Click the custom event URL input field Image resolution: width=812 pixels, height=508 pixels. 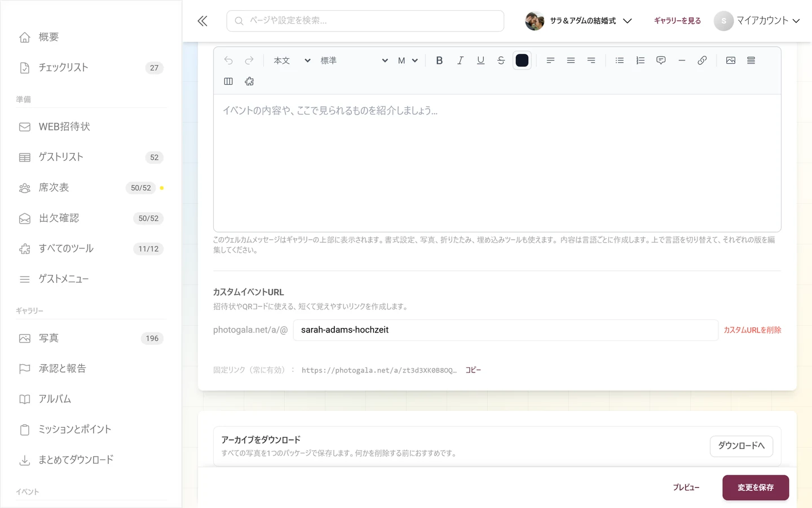[x=505, y=330]
